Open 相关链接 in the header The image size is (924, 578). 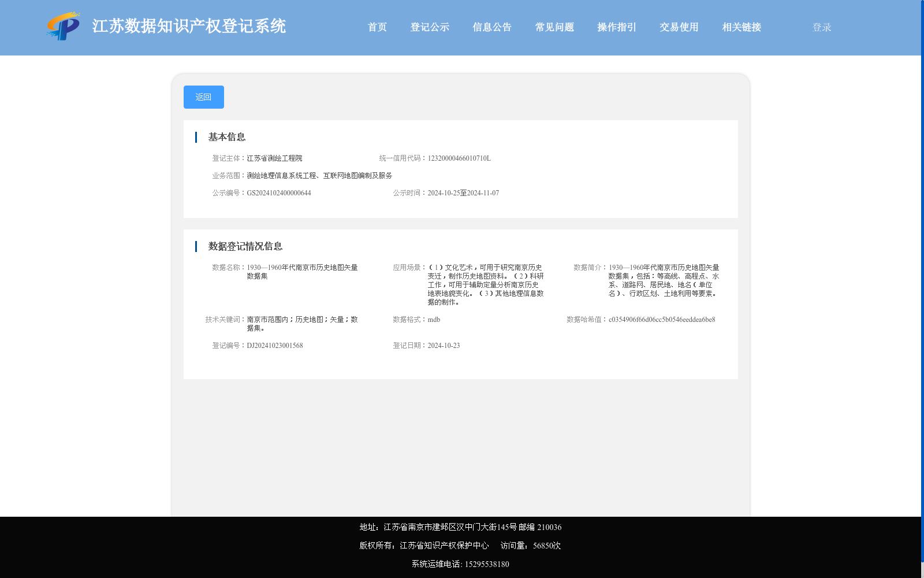(742, 27)
